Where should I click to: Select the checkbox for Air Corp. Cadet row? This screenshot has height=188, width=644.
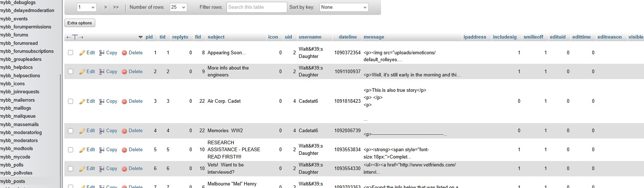tap(71, 101)
